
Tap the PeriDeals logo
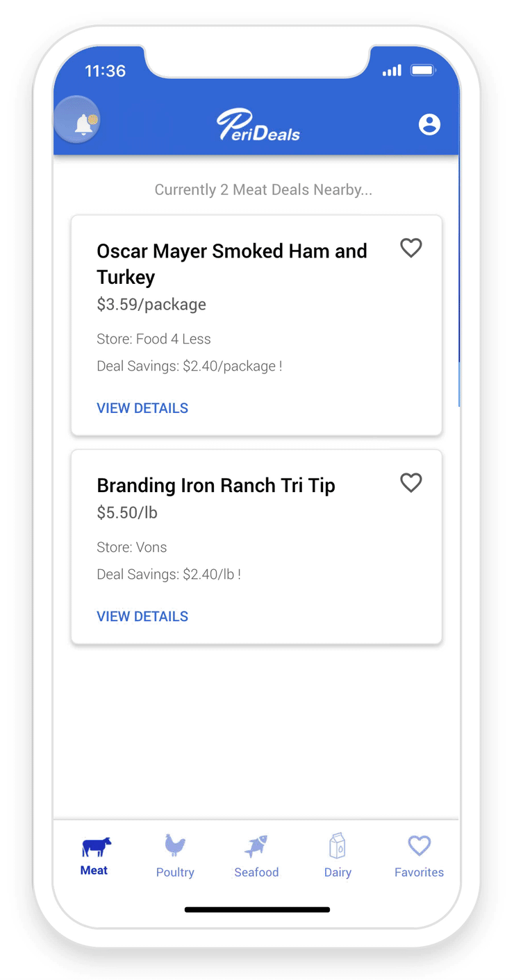click(258, 126)
